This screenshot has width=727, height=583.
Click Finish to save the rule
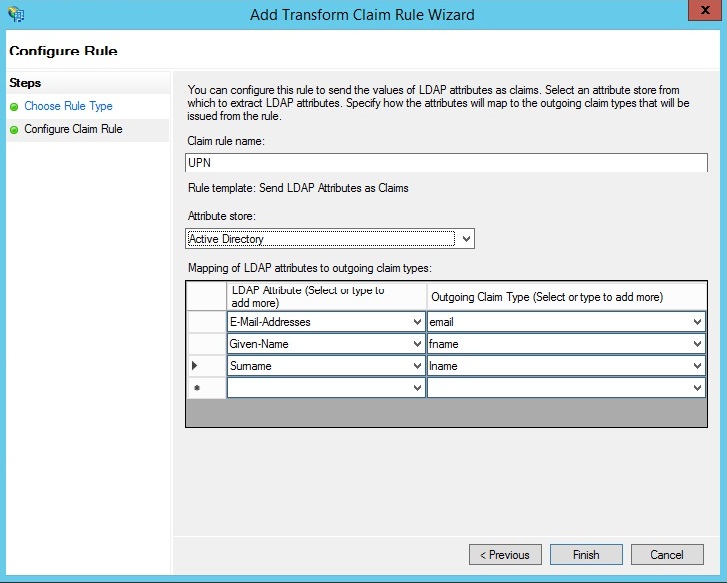click(586, 555)
